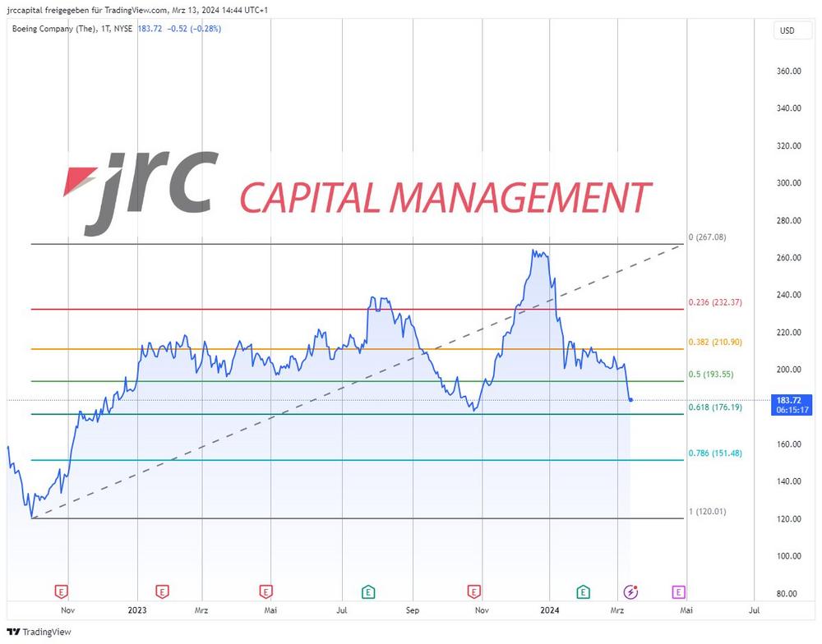Select the 0 (267.08) Fibonacci level label
The image size is (822, 644).
click(707, 237)
